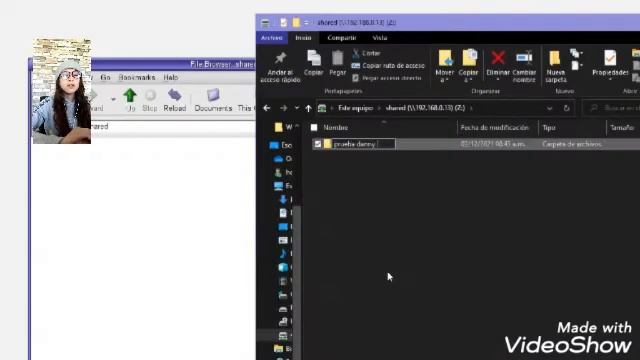Click Este equipo in the address breadcrumb
This screenshot has height=360, width=640.
click(x=356, y=108)
